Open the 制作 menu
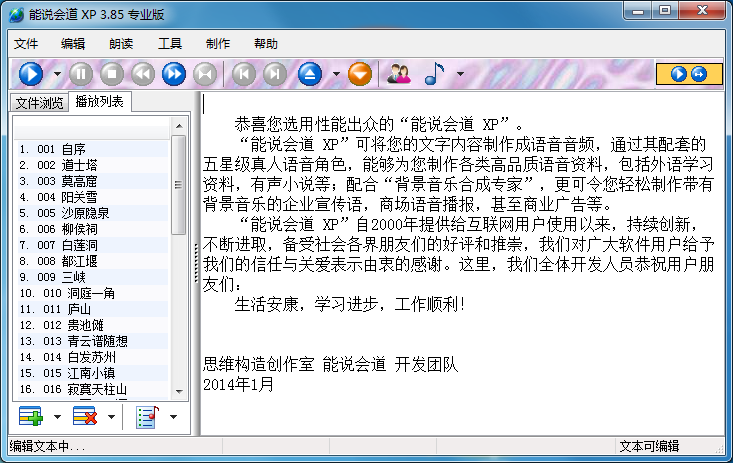Viewport: 733px width, 463px height. pos(218,43)
